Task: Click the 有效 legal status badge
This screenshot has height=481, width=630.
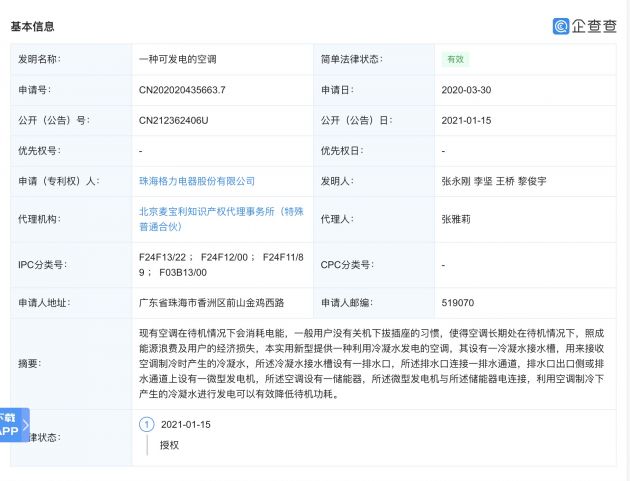Action: 455,59
